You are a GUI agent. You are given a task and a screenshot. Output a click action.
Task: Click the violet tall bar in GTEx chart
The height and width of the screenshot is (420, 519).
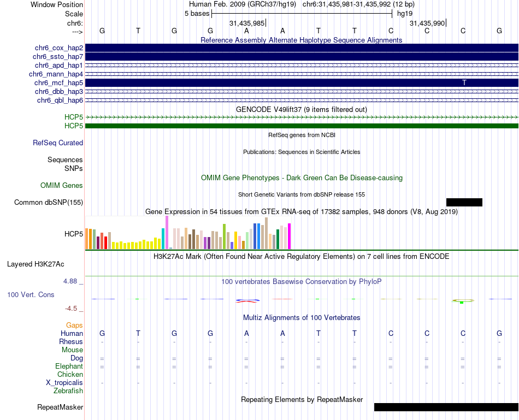click(x=167, y=232)
